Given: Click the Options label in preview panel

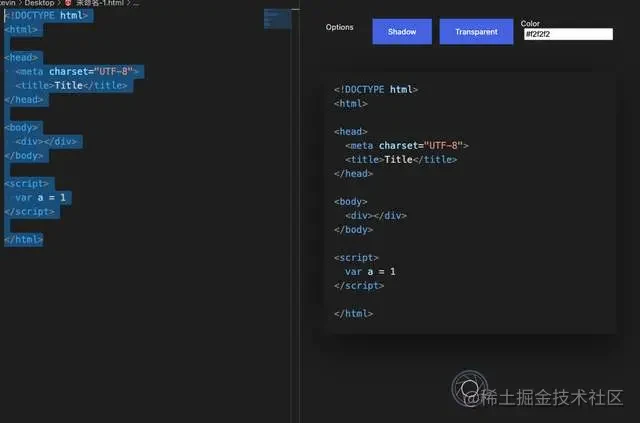Looking at the screenshot, I should pyautogui.click(x=339, y=27).
